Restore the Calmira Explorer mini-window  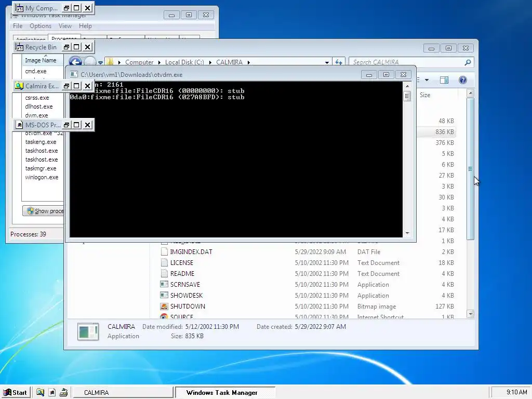pyautogui.click(x=66, y=86)
